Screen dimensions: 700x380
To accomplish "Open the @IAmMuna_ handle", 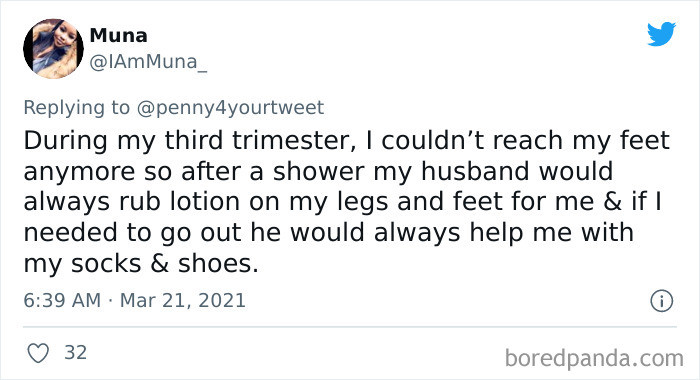I will (x=148, y=62).
